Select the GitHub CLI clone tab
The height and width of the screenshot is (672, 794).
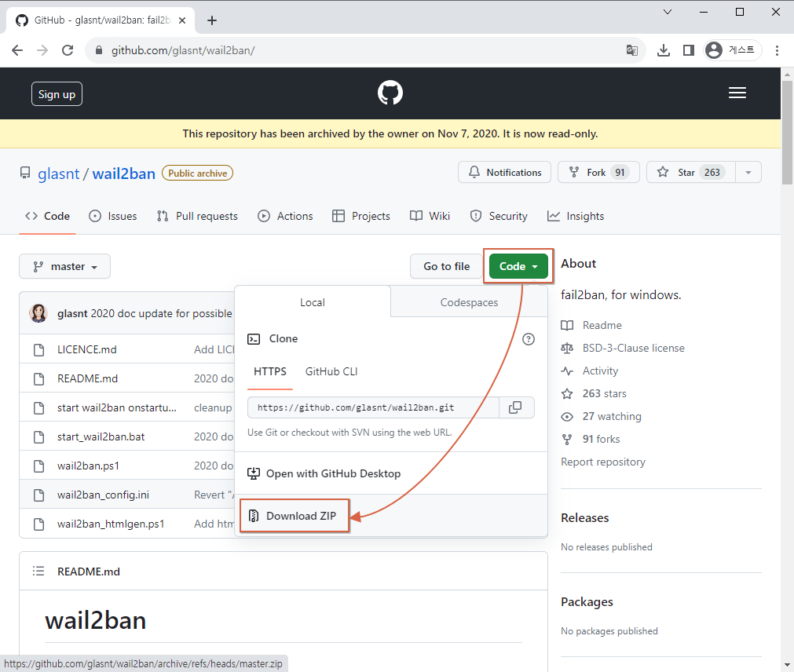point(331,372)
